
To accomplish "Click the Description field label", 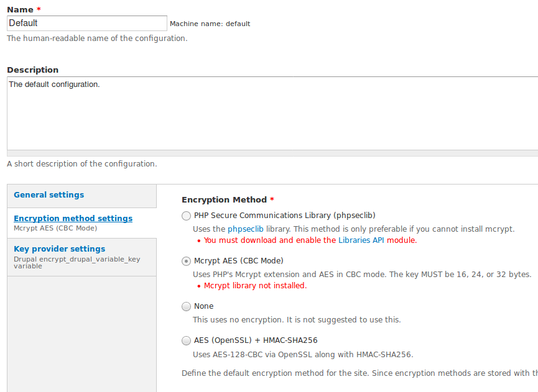I will tap(32, 70).
